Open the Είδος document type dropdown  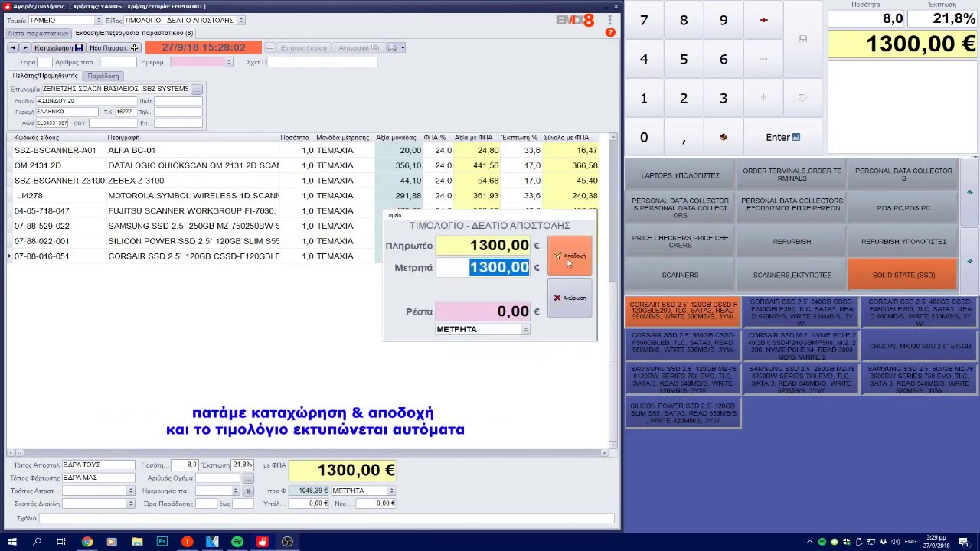click(241, 21)
